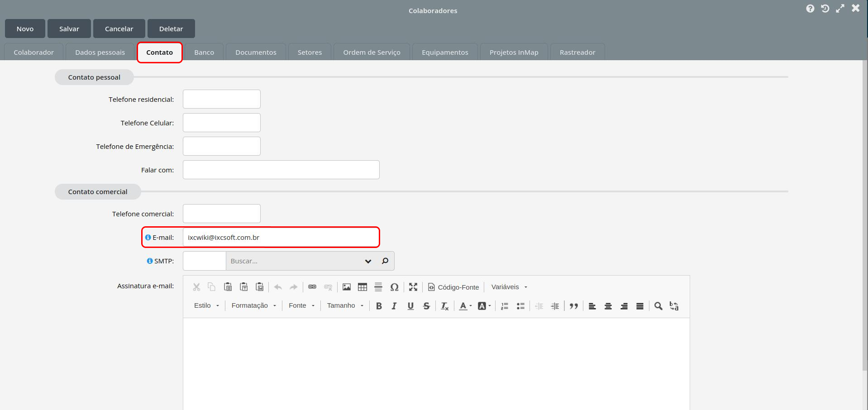Screen dimensions: 868x410
Task: Open the text color dropdown
Action: coord(466,306)
